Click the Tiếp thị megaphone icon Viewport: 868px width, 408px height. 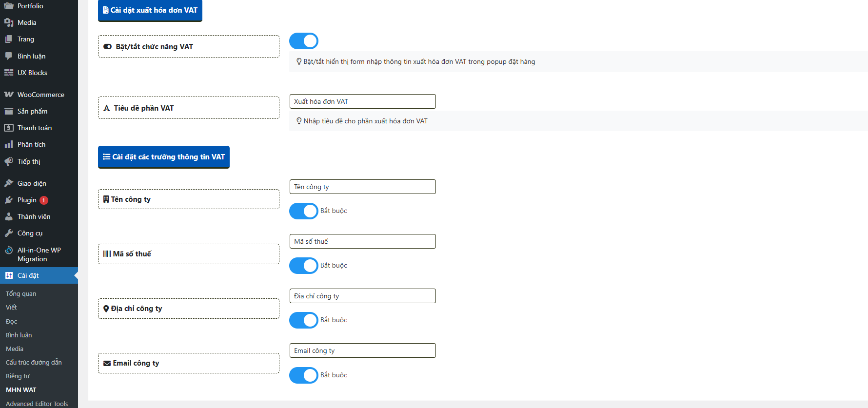point(9,161)
